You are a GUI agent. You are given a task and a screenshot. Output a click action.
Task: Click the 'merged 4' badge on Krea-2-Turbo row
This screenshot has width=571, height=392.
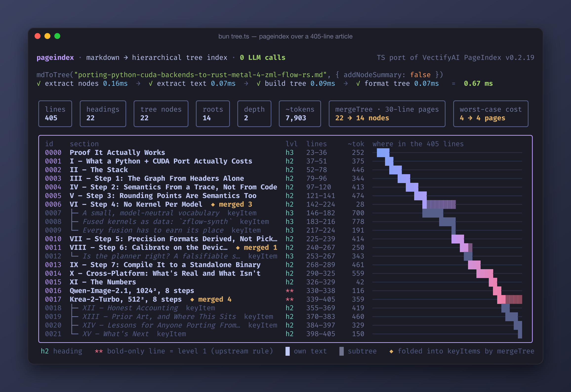point(211,299)
